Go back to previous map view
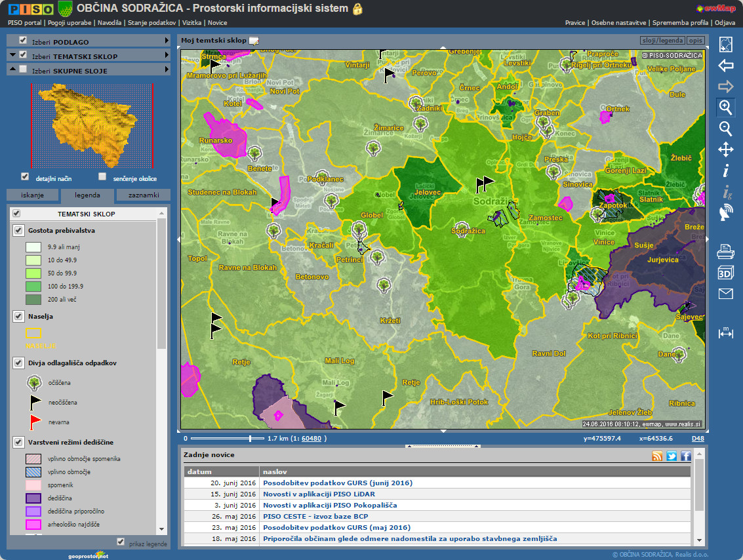The width and height of the screenshot is (743, 560). pos(725,66)
